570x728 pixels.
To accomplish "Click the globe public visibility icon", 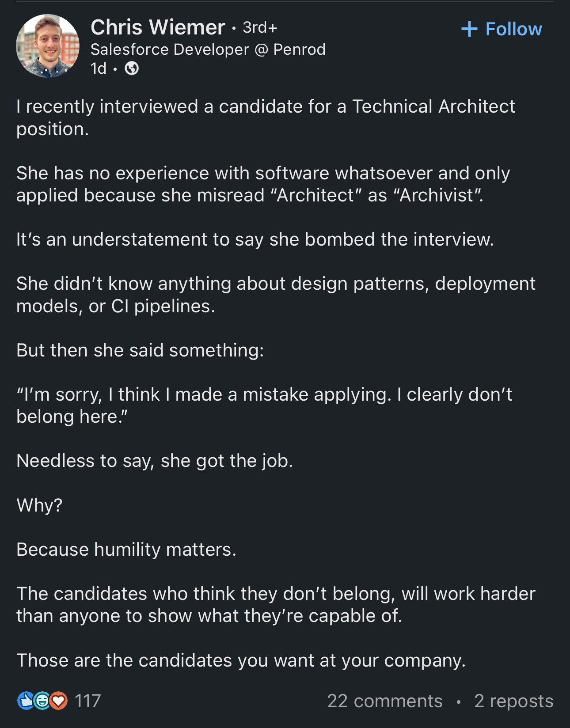I will click(x=132, y=68).
